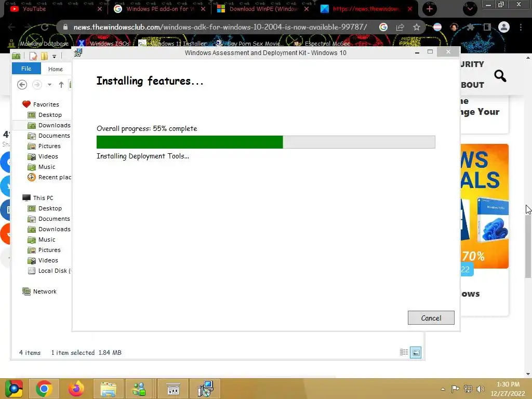Open Desktop under Favorites
The width and height of the screenshot is (532, 399).
tap(45, 115)
